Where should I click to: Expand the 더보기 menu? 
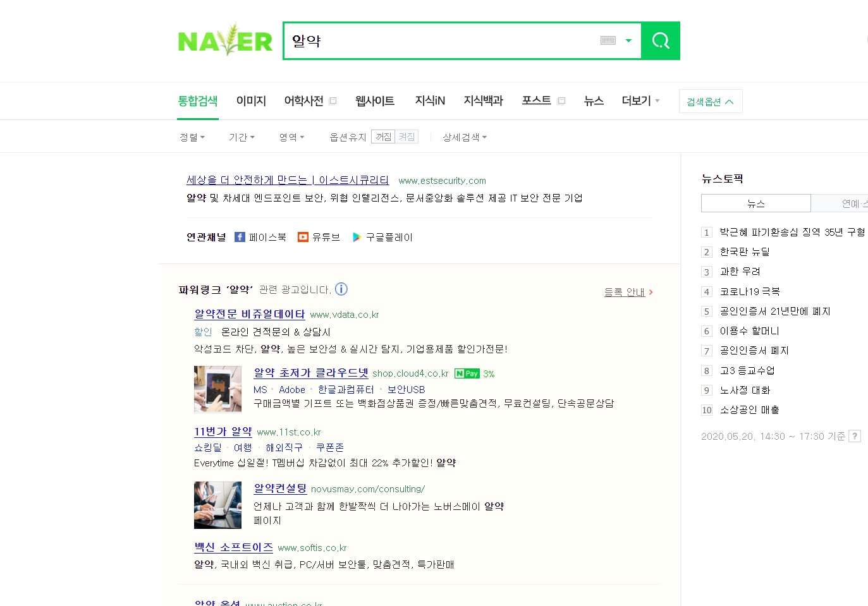[640, 100]
